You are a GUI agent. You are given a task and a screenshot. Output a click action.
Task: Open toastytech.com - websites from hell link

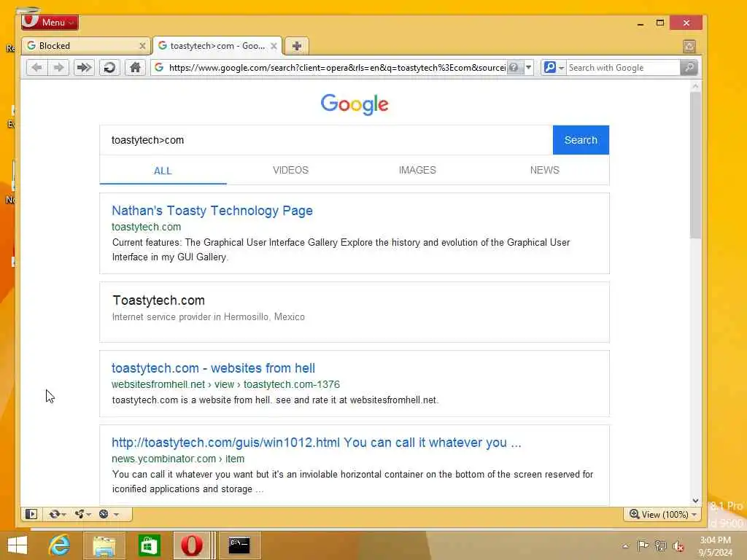[x=213, y=368]
